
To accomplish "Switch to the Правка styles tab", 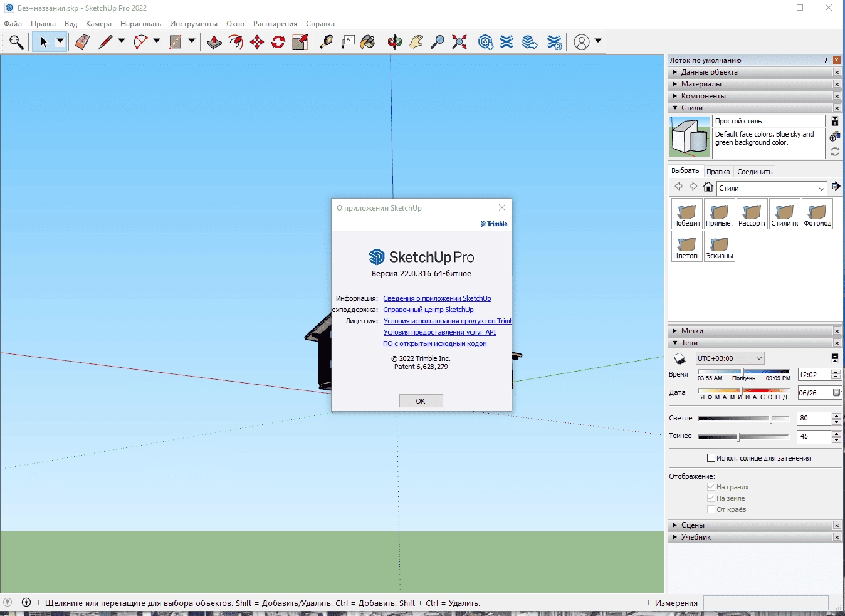I will click(x=718, y=172).
